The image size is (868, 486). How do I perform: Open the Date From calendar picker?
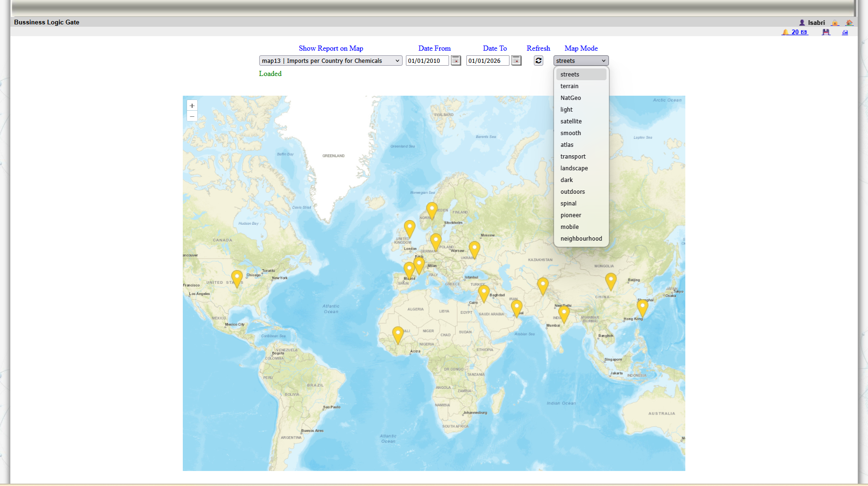456,61
